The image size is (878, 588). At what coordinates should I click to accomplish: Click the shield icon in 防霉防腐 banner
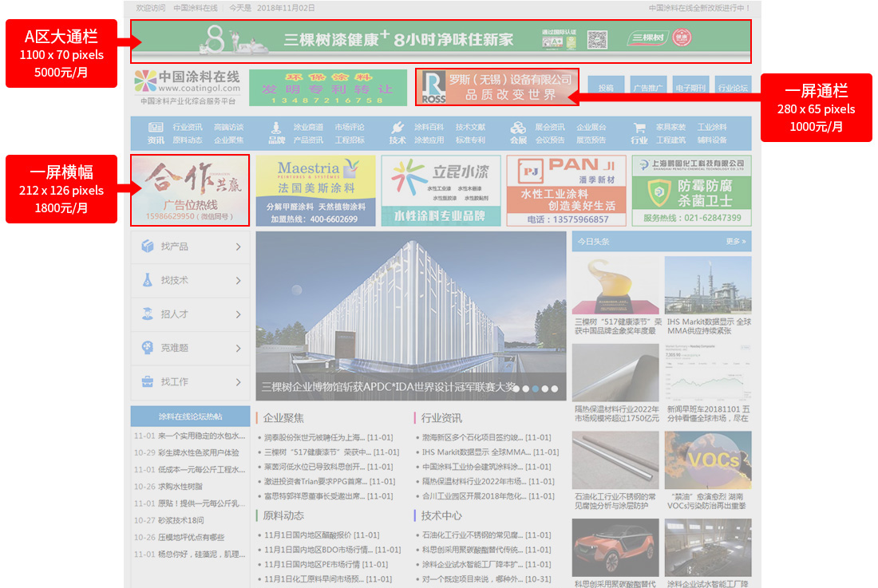pos(659,193)
